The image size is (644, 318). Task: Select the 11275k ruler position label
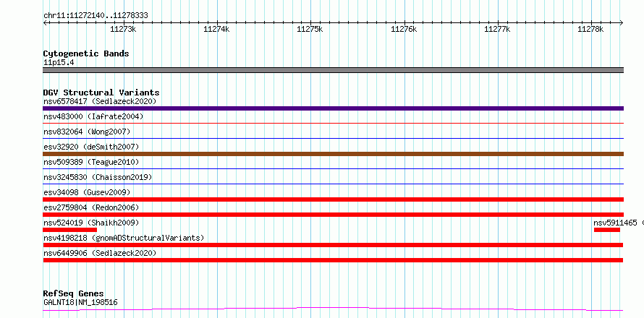coord(310,29)
